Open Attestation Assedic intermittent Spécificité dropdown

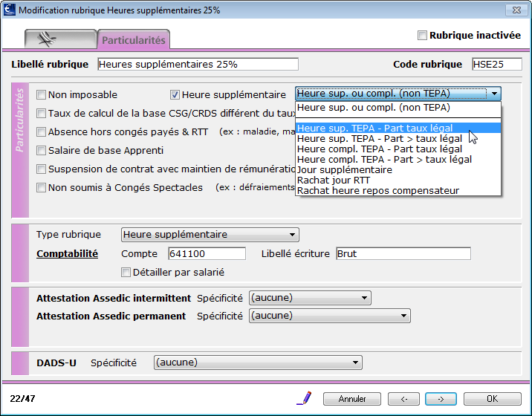pos(310,298)
